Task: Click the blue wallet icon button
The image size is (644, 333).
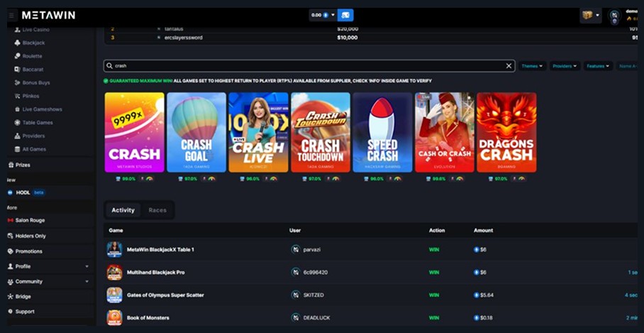Action: [345, 15]
